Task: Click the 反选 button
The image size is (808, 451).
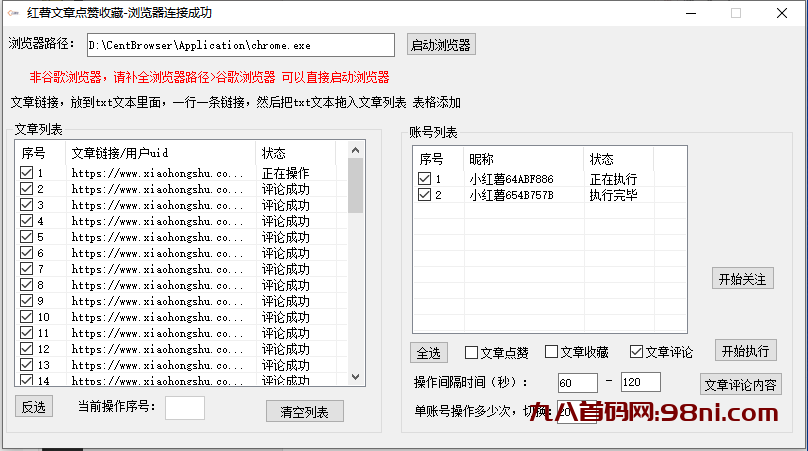Action: (33, 407)
